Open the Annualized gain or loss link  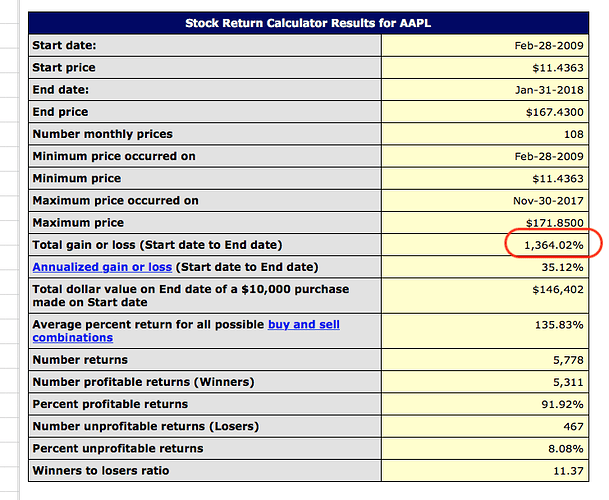coord(102,267)
